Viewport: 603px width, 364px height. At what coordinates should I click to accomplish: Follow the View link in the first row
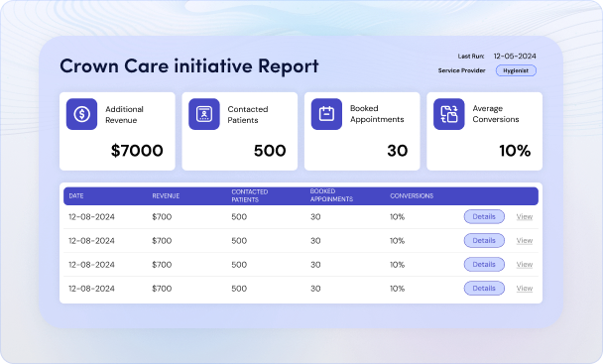525,216
